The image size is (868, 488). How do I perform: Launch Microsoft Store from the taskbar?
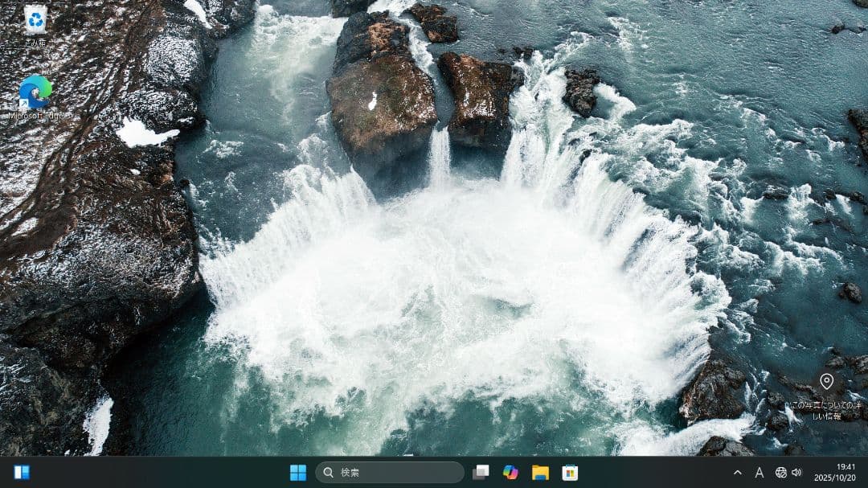570,473
